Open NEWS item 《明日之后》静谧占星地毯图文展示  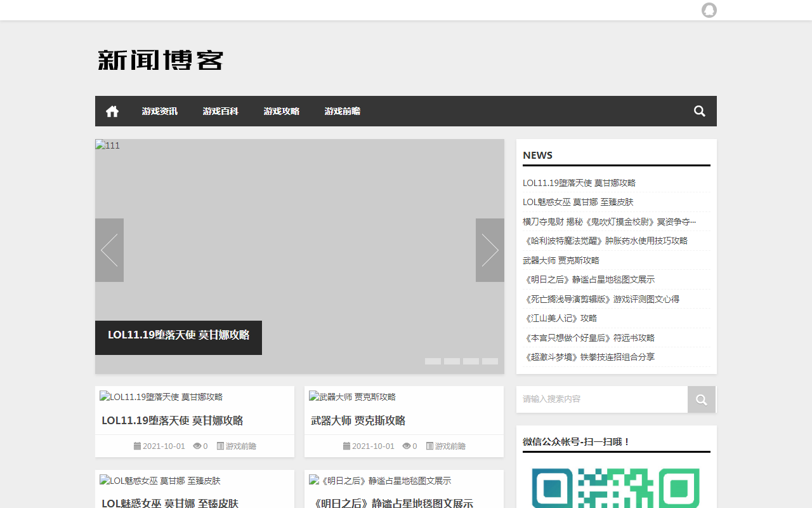pos(589,279)
